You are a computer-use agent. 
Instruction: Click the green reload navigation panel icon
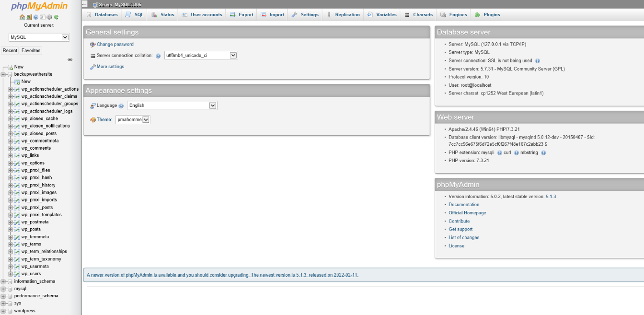(x=56, y=17)
